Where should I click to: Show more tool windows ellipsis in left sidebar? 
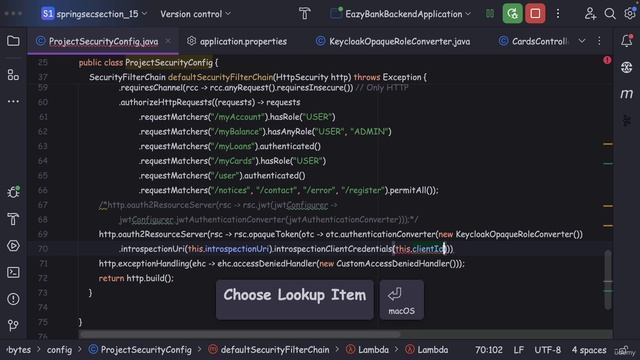[x=13, y=101]
